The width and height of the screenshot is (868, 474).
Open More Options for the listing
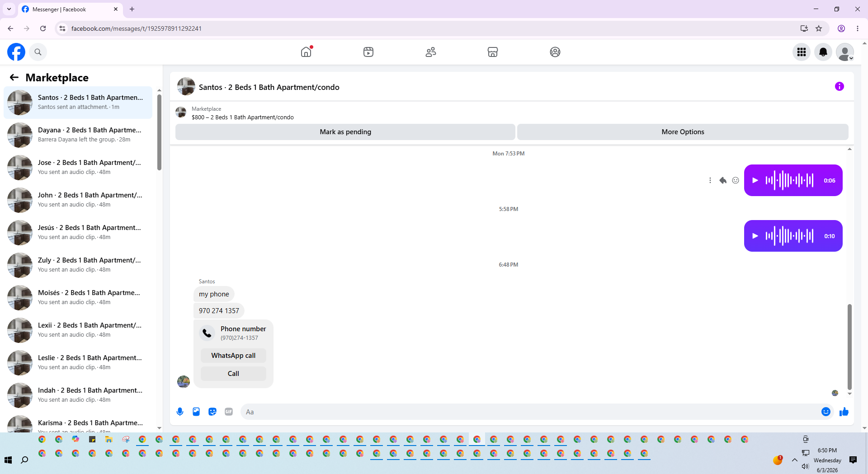[683, 132]
